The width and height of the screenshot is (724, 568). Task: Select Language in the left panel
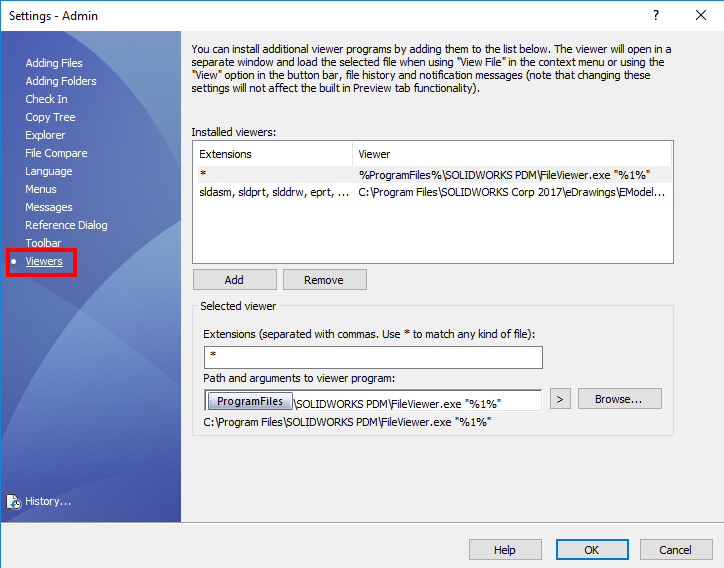[49, 171]
